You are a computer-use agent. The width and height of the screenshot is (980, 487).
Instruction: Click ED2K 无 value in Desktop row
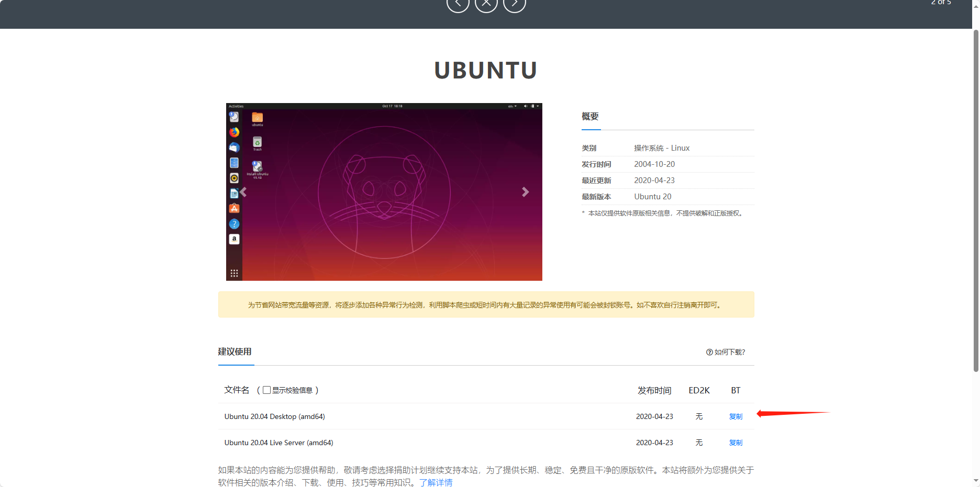click(x=699, y=416)
